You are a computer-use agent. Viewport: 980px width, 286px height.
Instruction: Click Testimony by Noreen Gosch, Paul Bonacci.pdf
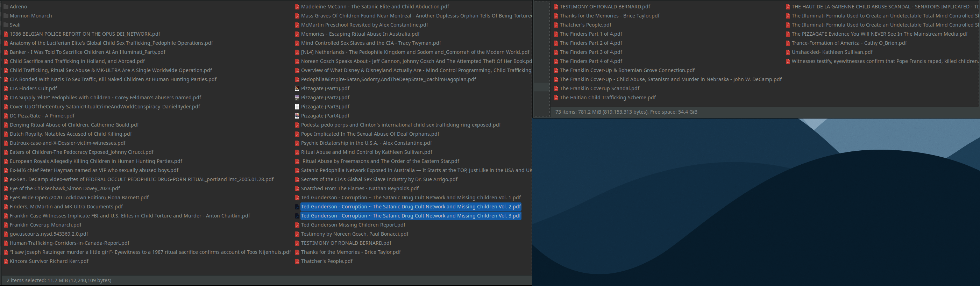pyautogui.click(x=355, y=234)
